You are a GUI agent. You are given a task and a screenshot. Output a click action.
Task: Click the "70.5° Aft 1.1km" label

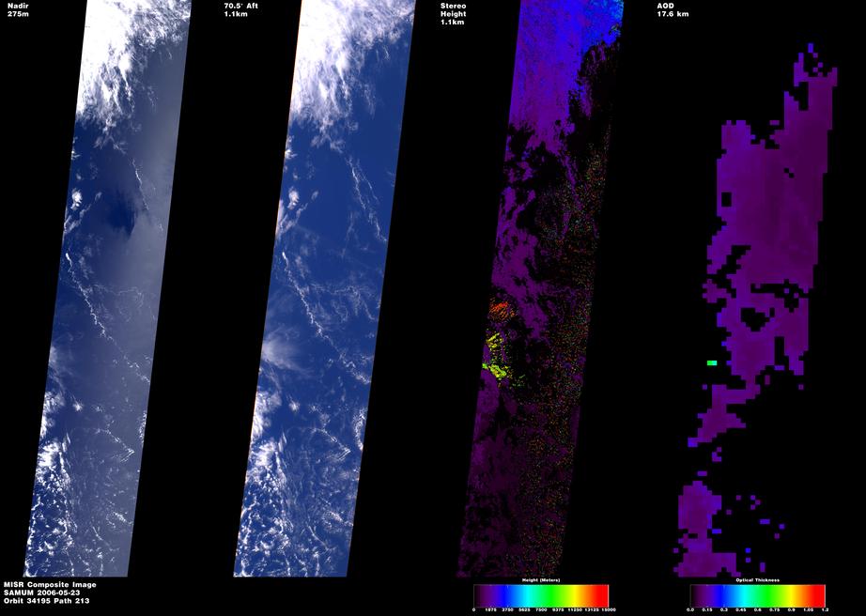(240, 10)
